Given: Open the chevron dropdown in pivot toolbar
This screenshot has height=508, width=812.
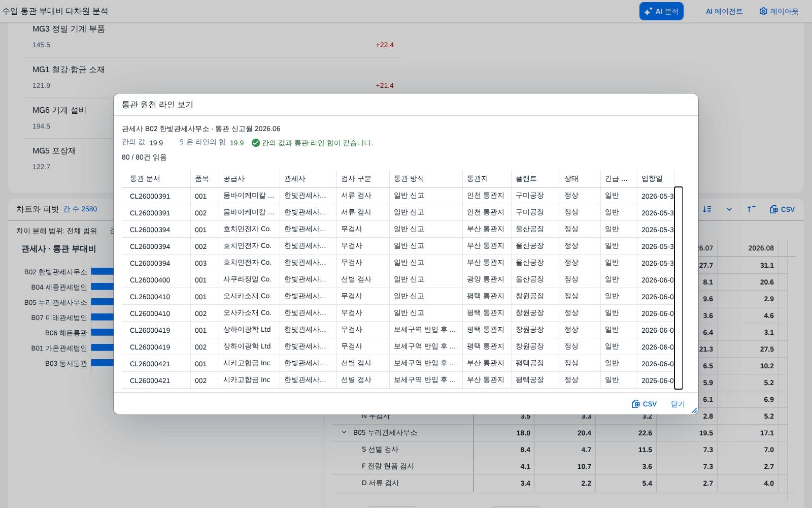Looking at the screenshot, I should point(729,209).
